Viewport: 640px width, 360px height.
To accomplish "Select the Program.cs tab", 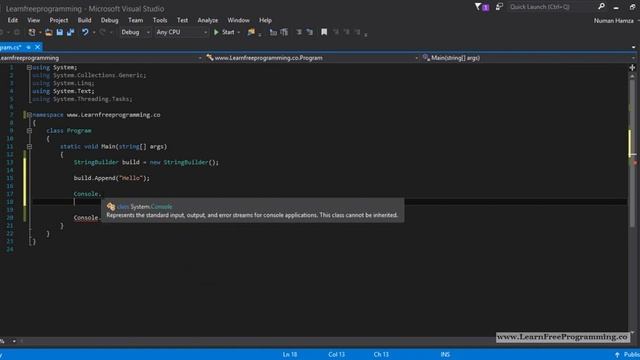I will pyautogui.click(x=11, y=47).
